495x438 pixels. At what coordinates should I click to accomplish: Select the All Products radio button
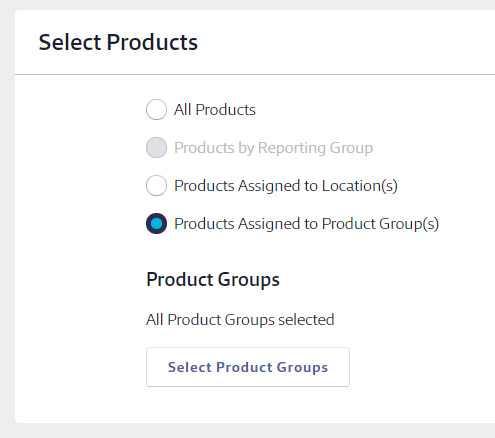coord(156,109)
